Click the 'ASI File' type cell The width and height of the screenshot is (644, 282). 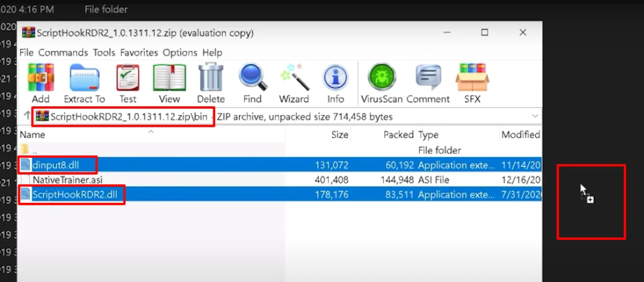pyautogui.click(x=434, y=180)
